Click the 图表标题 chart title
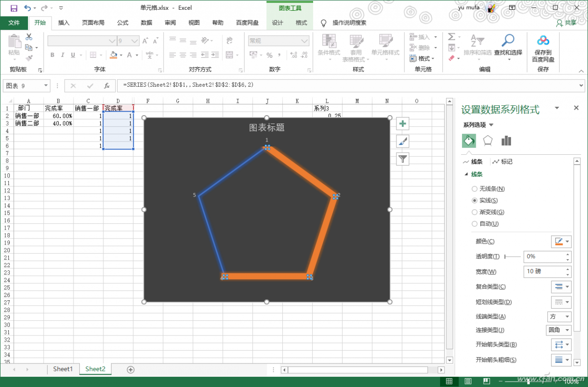The image size is (588, 387). coord(267,127)
